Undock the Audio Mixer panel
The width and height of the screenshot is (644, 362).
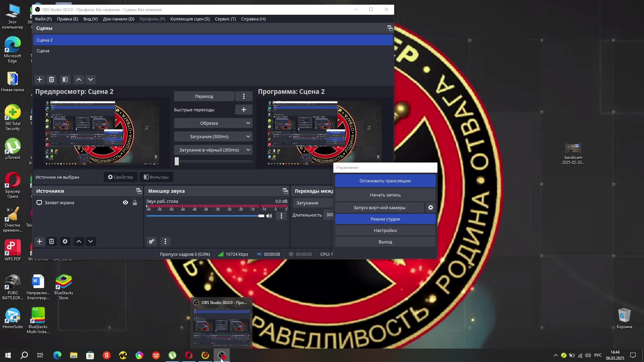[285, 191]
